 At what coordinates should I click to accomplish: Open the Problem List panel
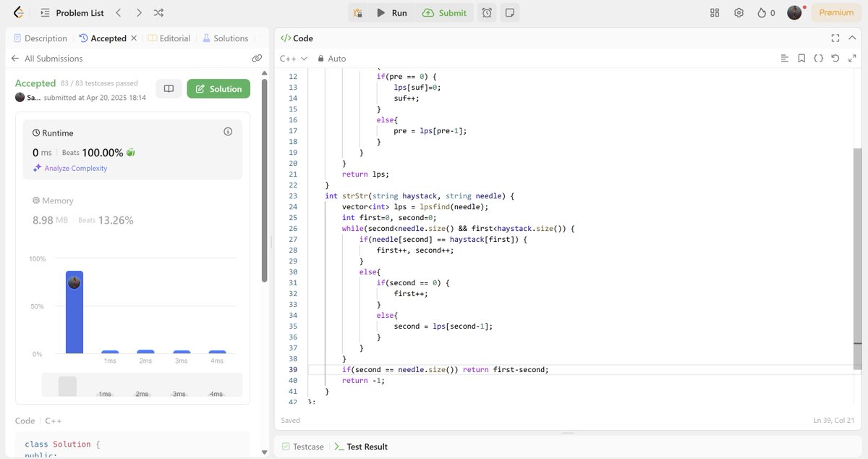(72, 12)
